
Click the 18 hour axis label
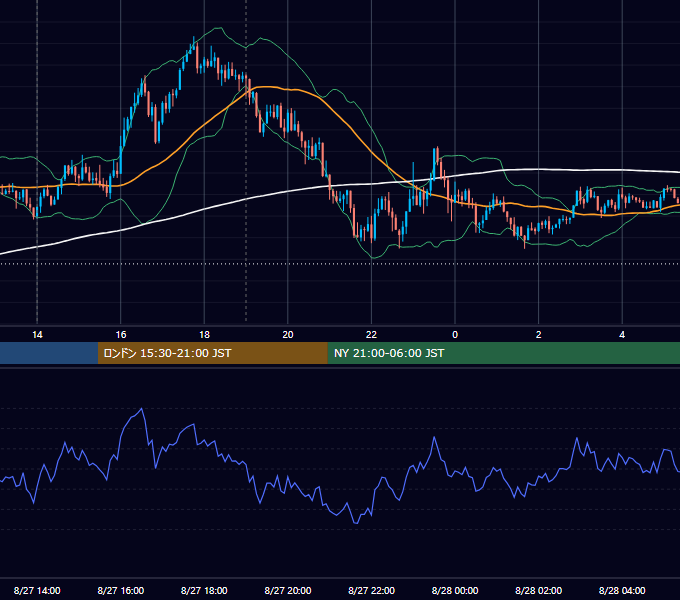coord(204,335)
